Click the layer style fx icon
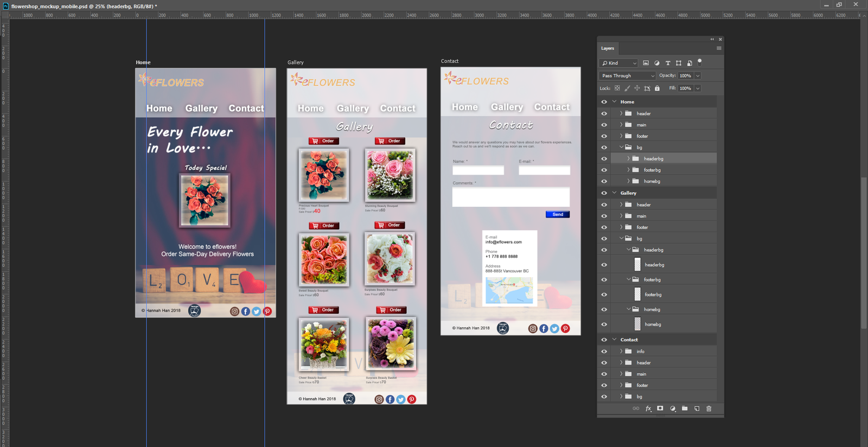This screenshot has width=868, height=447. 648,408
